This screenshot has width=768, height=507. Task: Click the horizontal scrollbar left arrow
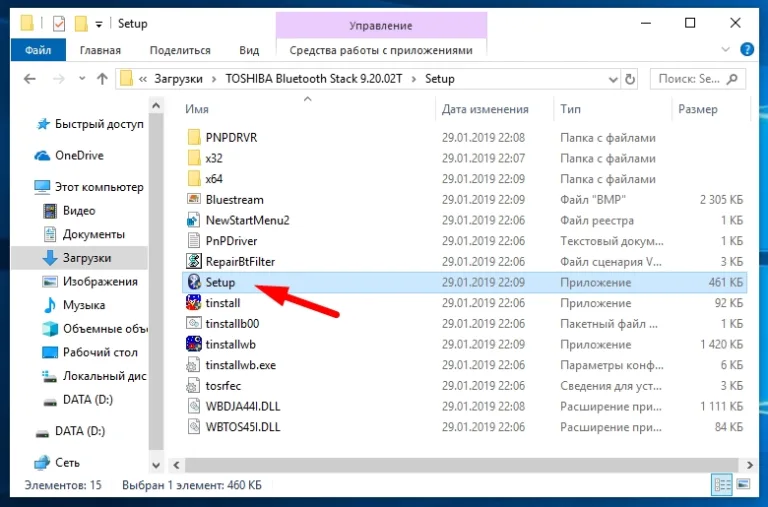(x=176, y=465)
